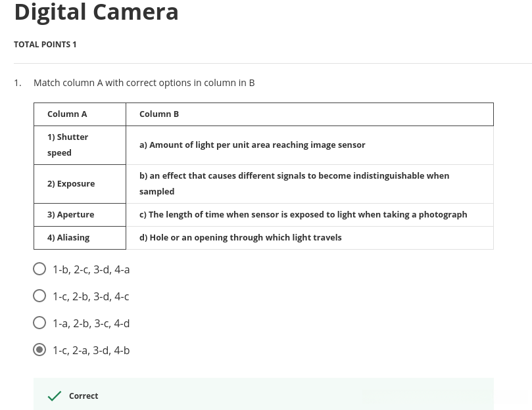The width and height of the screenshot is (532, 410).
Task: Click the Correct feedback text
Action: tap(84, 396)
